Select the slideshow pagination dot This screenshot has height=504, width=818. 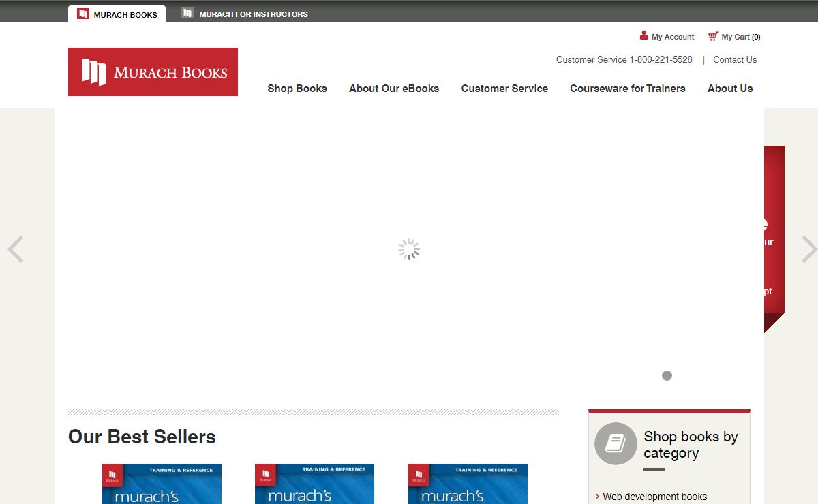(x=667, y=375)
